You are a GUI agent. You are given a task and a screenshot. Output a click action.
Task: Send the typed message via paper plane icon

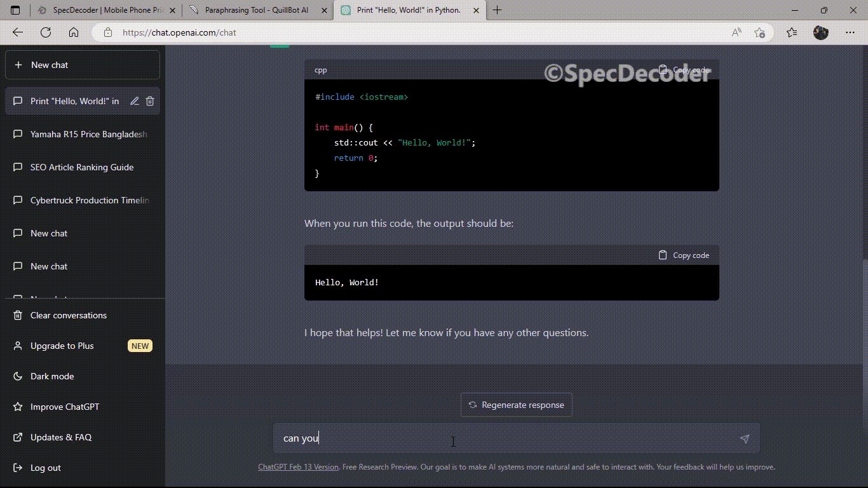click(x=744, y=438)
